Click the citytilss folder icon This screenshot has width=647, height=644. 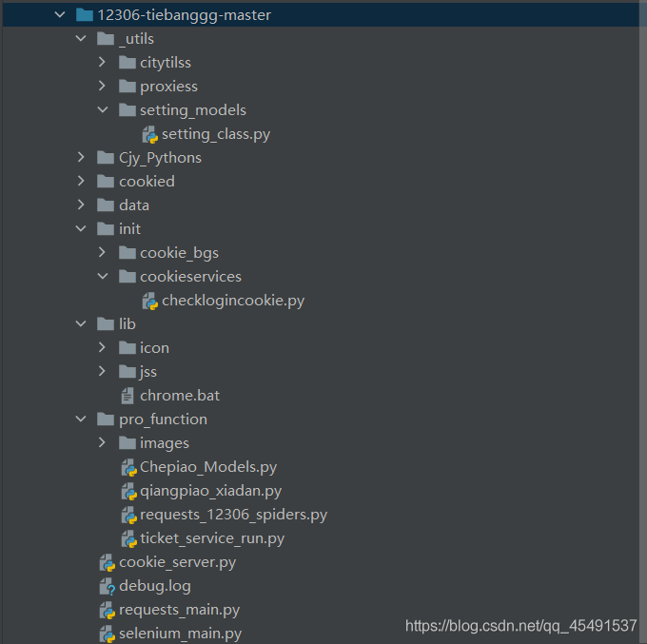[x=127, y=62]
